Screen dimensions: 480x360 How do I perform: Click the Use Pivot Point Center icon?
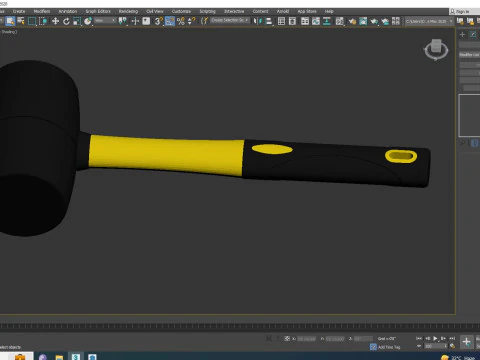pos(123,21)
